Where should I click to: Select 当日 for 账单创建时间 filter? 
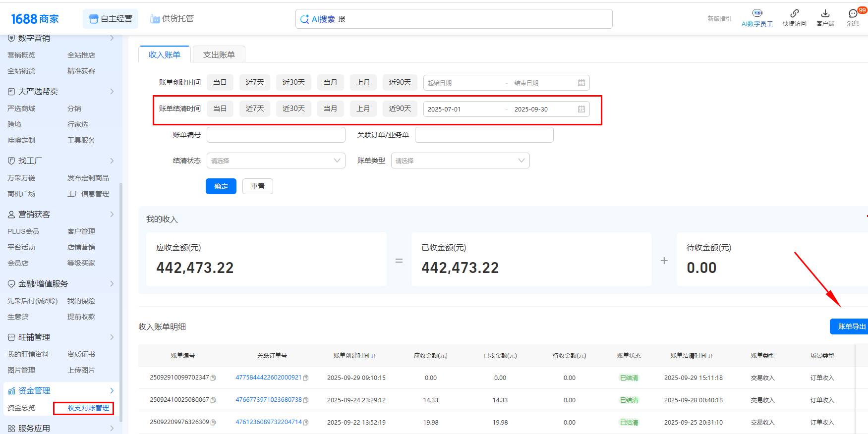(x=220, y=82)
